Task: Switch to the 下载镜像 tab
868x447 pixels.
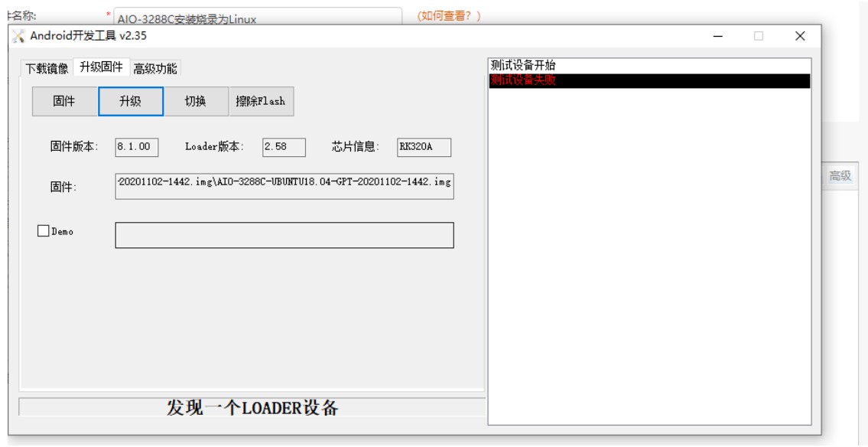Action: point(47,68)
